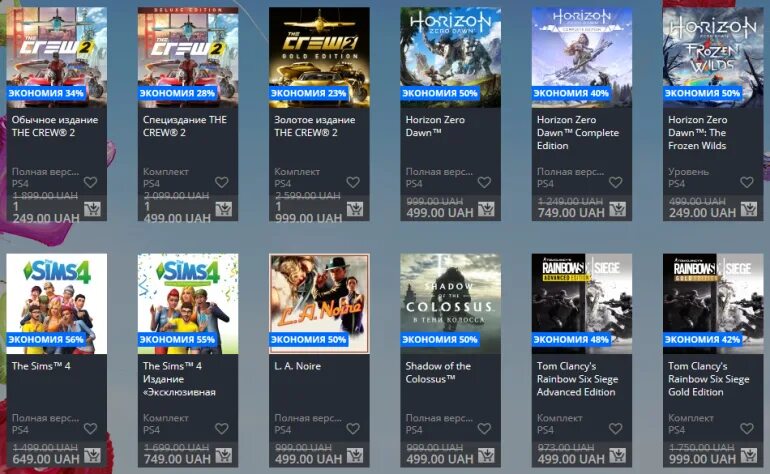This screenshot has height=474, width=770.
Task: Toggle wishlist heart for L. A. Noire
Action: [353, 428]
